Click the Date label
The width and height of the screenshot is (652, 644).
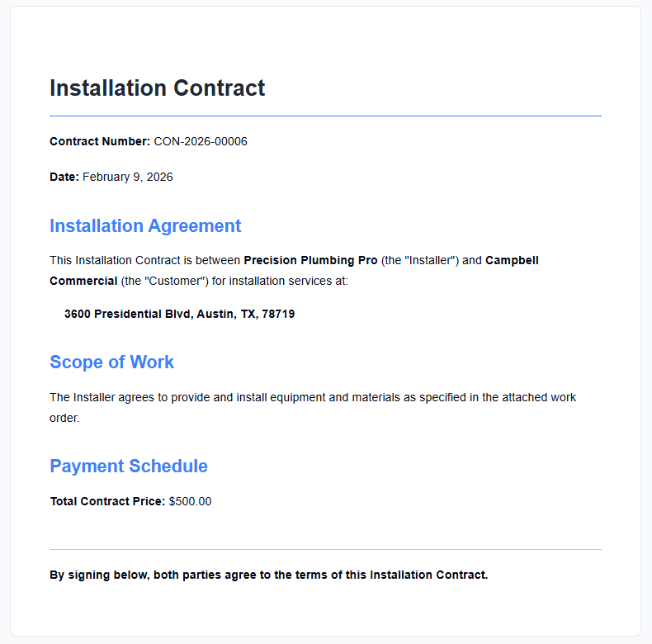point(64,177)
